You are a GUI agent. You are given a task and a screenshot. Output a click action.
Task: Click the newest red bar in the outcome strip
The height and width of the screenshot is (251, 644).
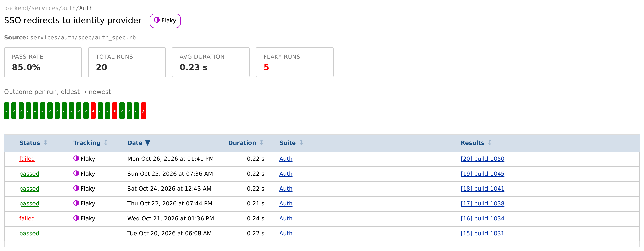tap(144, 111)
